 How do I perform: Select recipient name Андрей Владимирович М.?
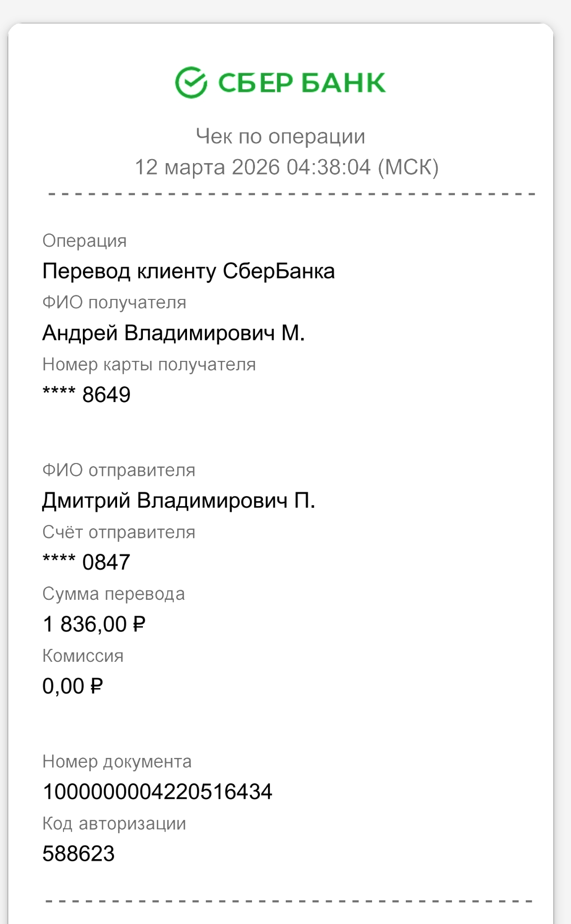[x=174, y=333]
